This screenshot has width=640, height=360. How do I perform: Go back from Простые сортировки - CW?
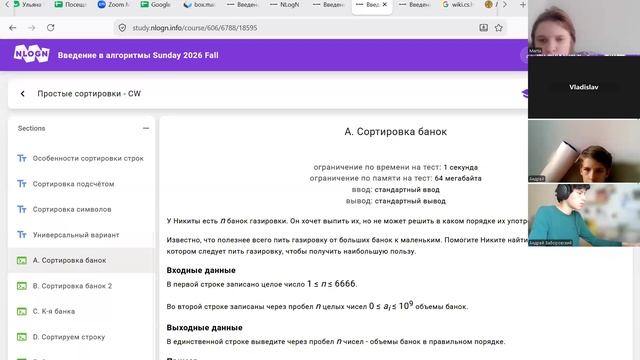click(x=22, y=94)
